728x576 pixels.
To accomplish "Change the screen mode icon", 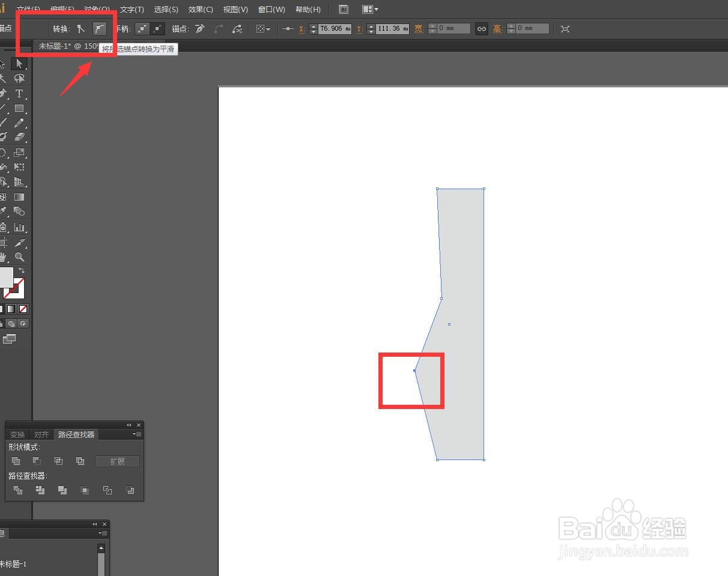I will 9,339.
